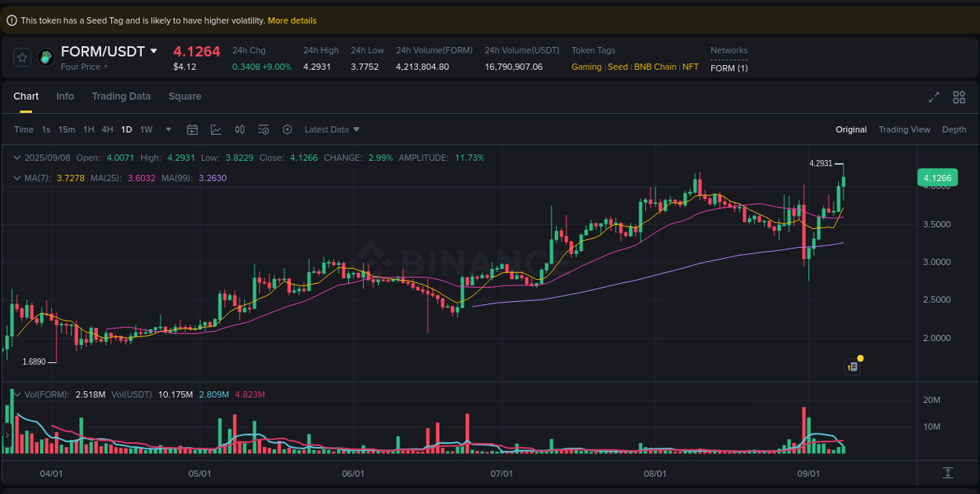Open the favorites star icon
Screen dimensions: 980x494
(x=21, y=56)
